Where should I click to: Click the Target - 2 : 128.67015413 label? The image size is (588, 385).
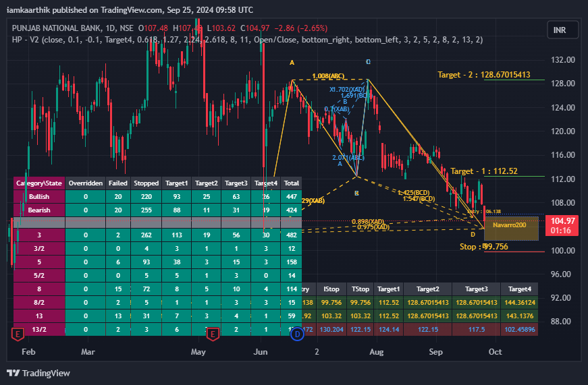484,75
